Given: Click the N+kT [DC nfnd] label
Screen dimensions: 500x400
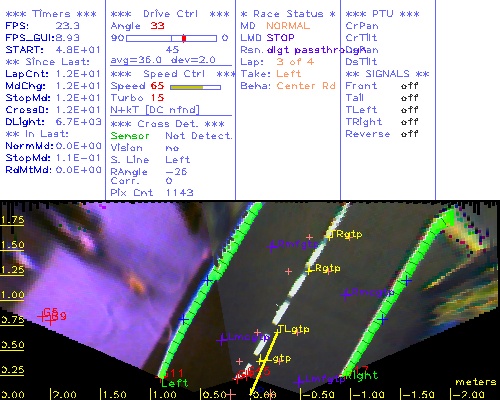Looking at the screenshot, I should coord(155,110).
